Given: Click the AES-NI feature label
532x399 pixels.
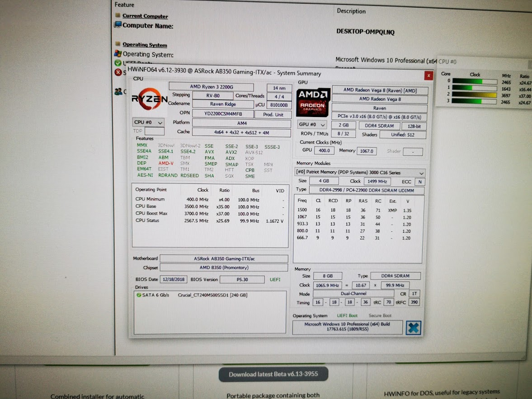Looking at the screenshot, I should tap(145, 175).
